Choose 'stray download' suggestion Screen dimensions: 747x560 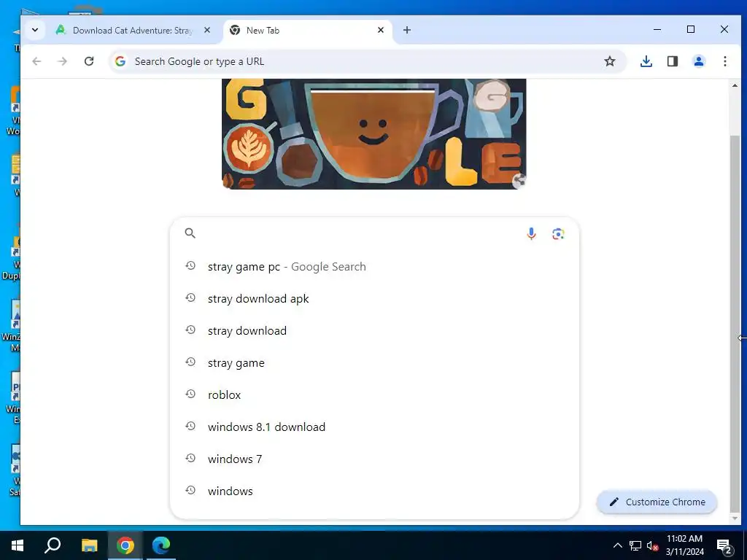coord(374,330)
